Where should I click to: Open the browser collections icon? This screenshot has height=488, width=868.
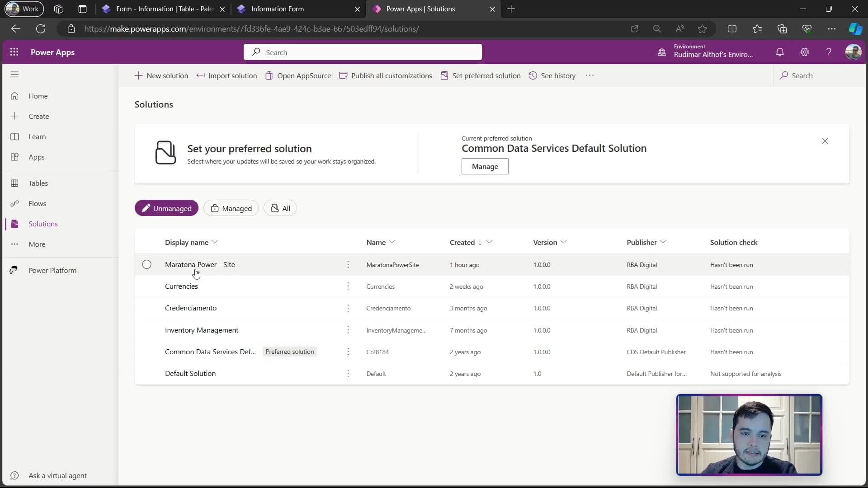click(782, 29)
